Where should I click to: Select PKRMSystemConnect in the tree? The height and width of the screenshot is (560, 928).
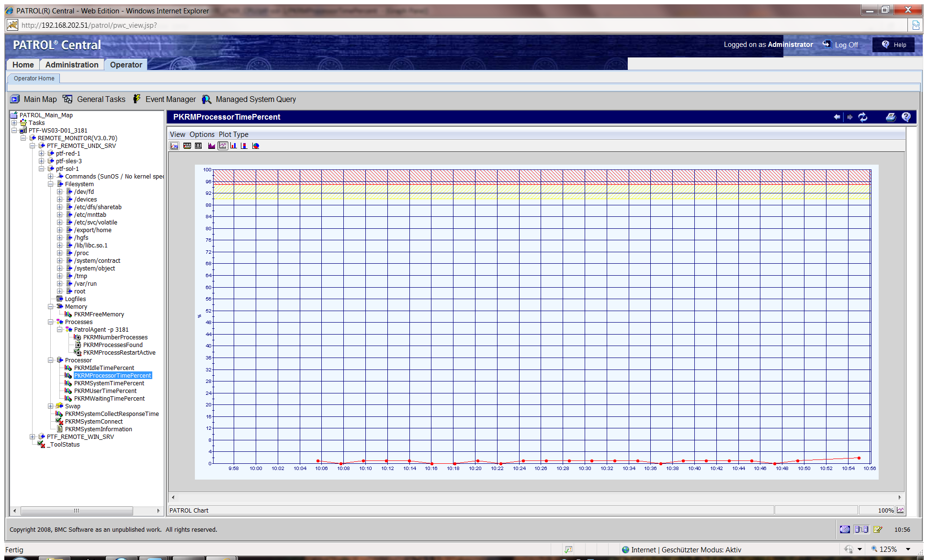(x=94, y=422)
